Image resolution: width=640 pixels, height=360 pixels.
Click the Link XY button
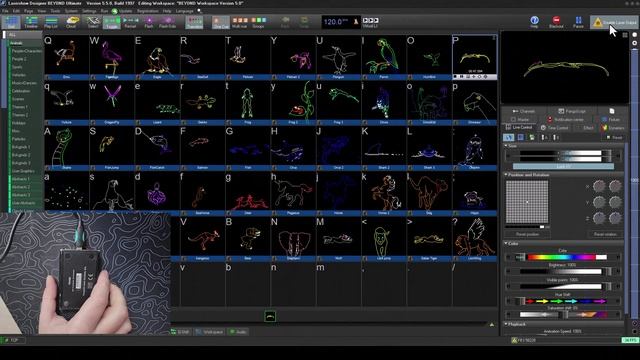click(563, 167)
